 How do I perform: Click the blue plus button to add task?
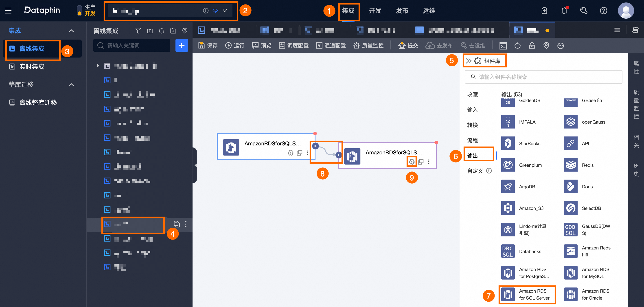point(182,45)
